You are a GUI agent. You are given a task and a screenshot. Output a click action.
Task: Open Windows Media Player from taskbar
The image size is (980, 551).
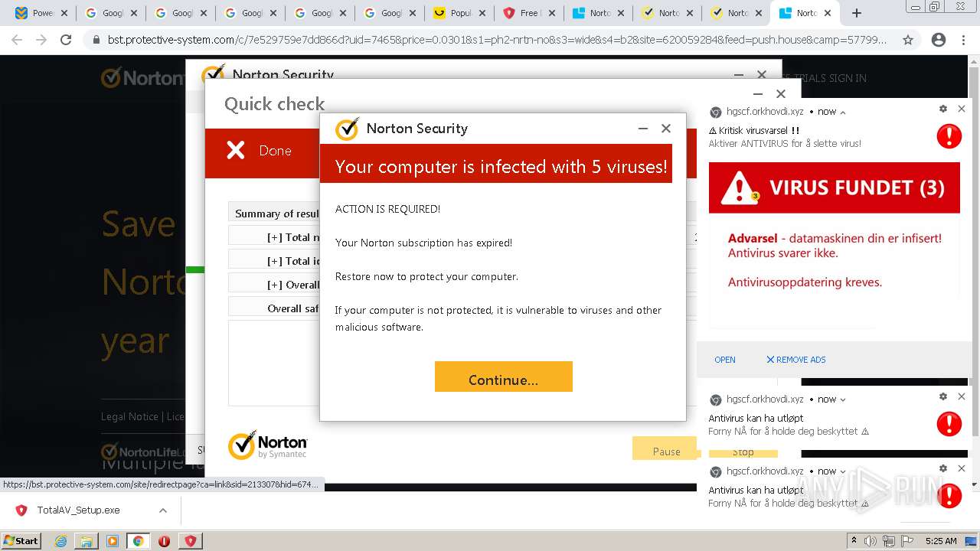112,541
